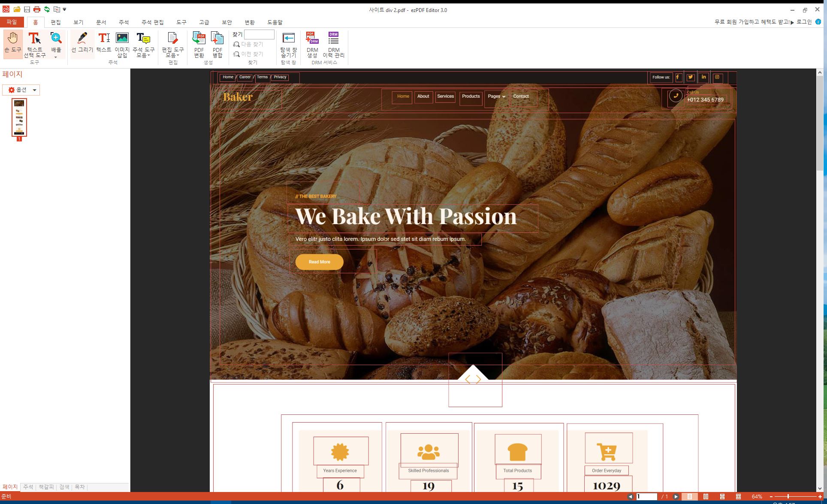827x504 pixels.
Task: Click the zoom in plus button
Action: point(820,497)
